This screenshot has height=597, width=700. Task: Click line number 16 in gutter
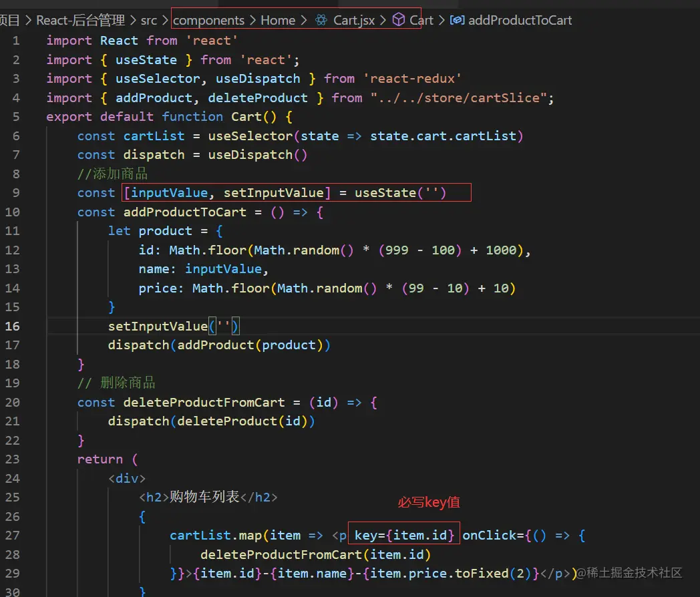tap(13, 326)
